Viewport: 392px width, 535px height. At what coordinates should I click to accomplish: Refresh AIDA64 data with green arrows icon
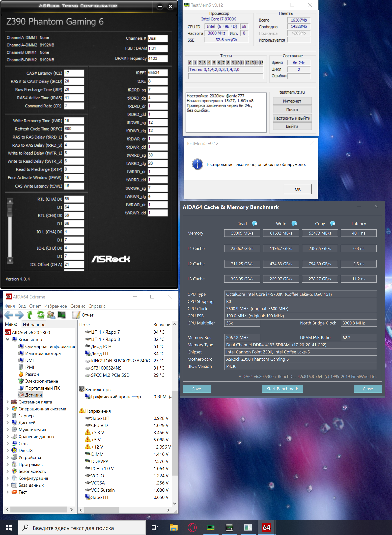pos(41,315)
